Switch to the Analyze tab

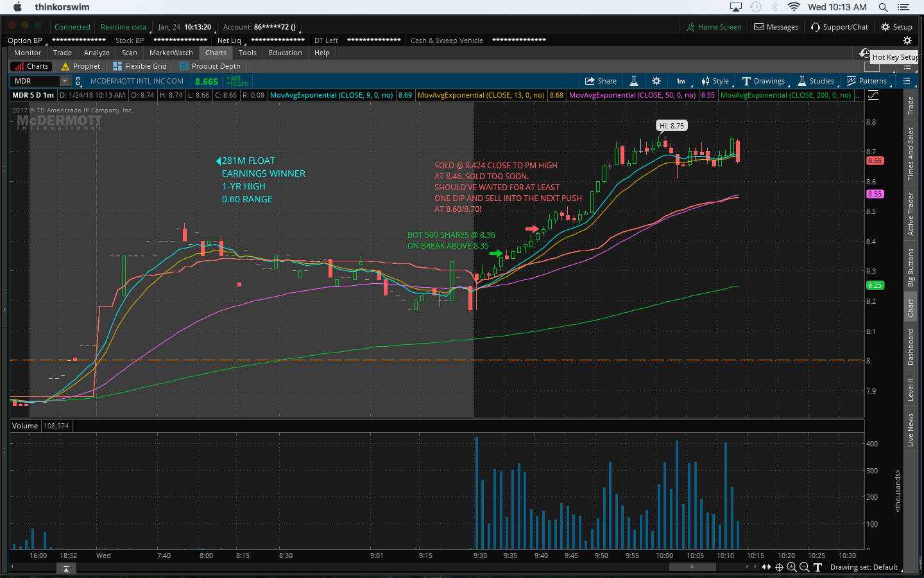point(97,53)
